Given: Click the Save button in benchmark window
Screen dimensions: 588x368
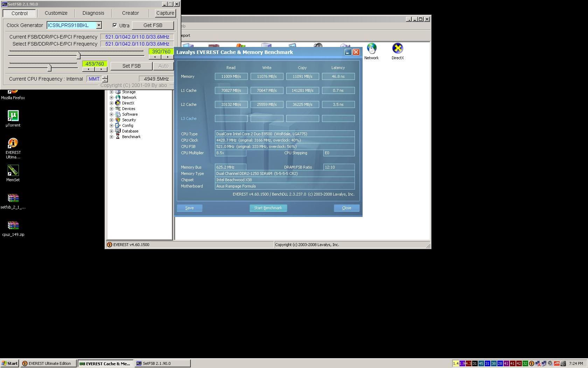Looking at the screenshot, I should click(x=189, y=208).
